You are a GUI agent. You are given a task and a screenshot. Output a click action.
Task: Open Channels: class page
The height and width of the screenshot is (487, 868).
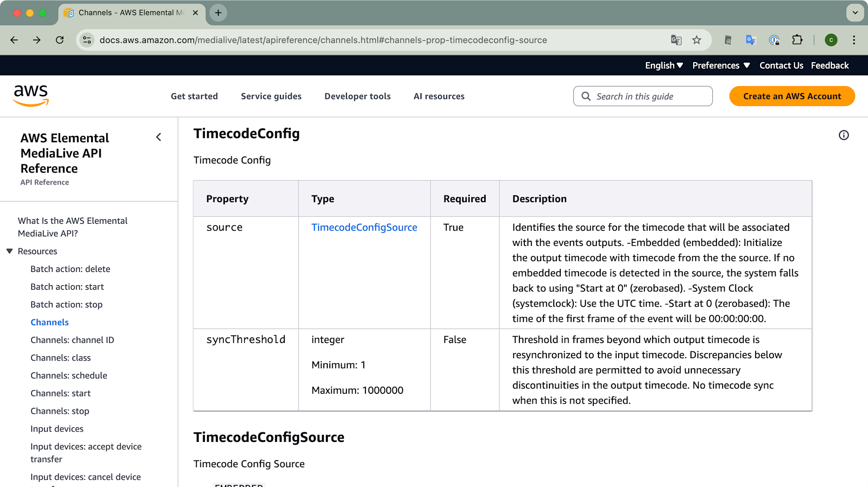click(61, 358)
